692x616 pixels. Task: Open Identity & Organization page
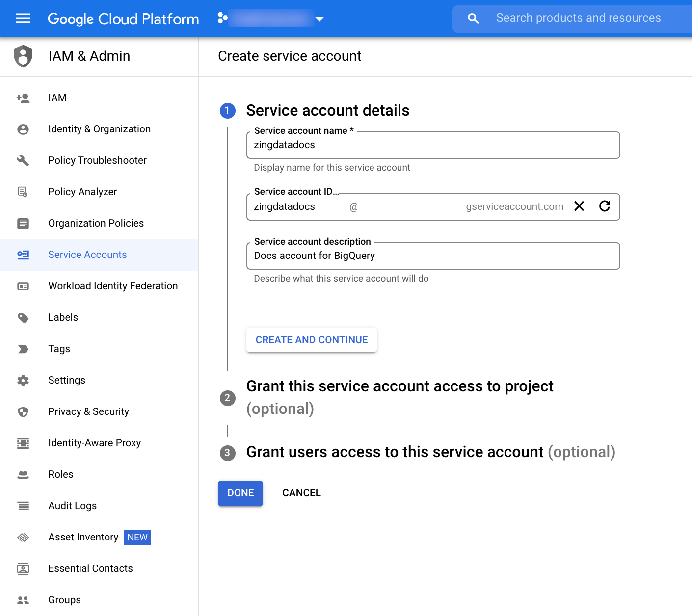(99, 129)
